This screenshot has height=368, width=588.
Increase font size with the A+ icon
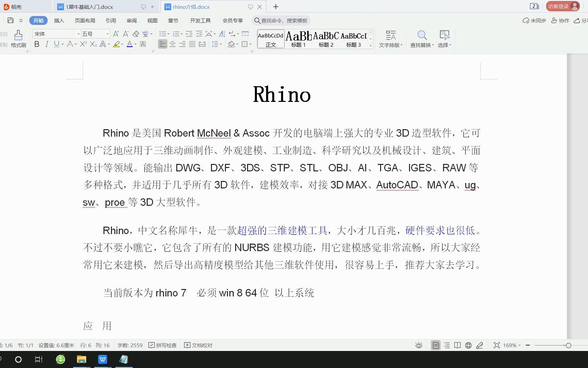[116, 34]
